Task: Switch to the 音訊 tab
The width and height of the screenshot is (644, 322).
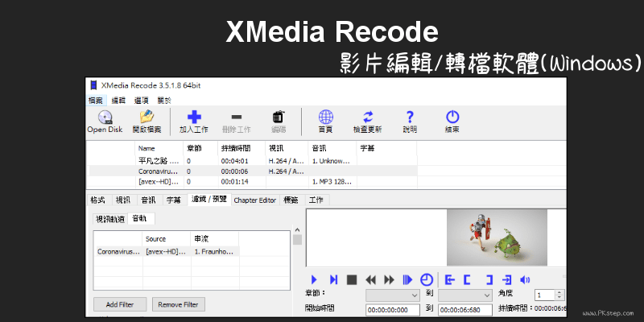Action: point(148,200)
